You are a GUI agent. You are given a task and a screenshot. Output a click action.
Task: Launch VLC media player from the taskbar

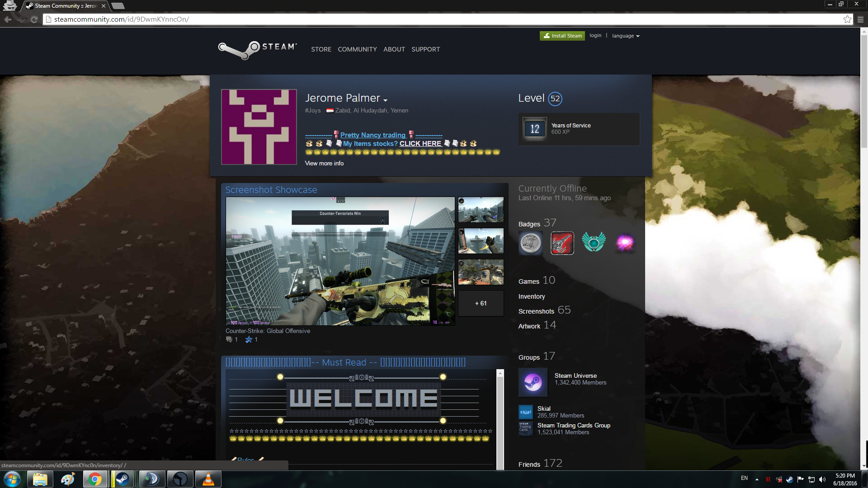click(x=208, y=479)
